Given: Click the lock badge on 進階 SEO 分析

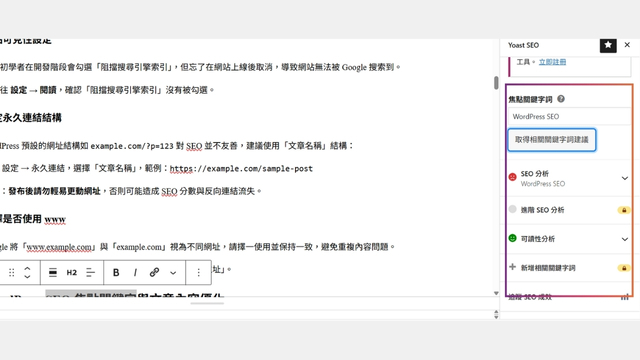Looking at the screenshot, I should [624, 210].
